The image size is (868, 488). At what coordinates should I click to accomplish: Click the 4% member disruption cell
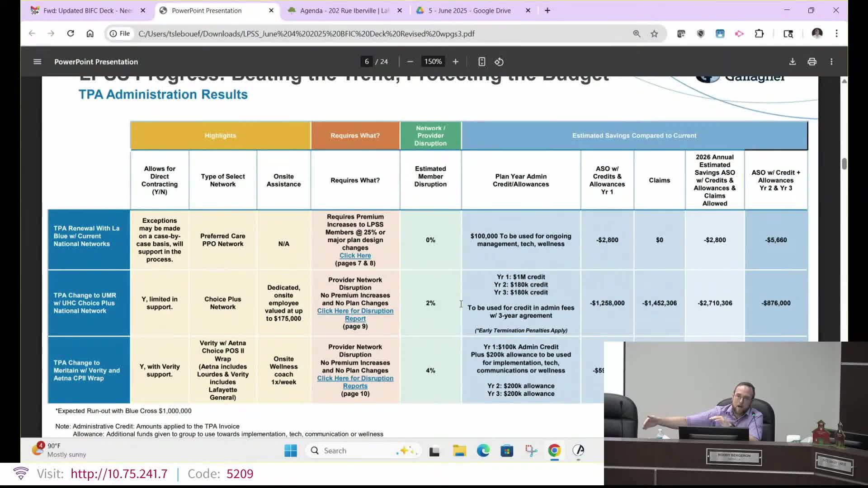point(430,371)
